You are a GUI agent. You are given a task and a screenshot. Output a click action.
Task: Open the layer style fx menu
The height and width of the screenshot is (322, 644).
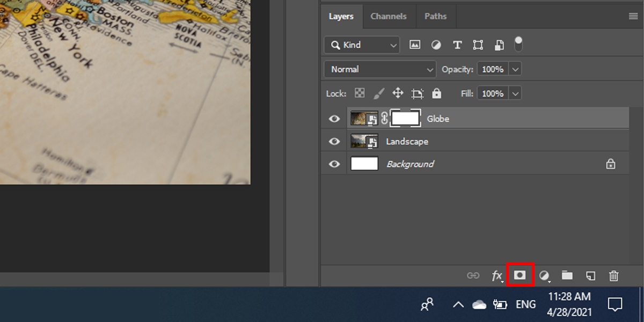pos(497,276)
